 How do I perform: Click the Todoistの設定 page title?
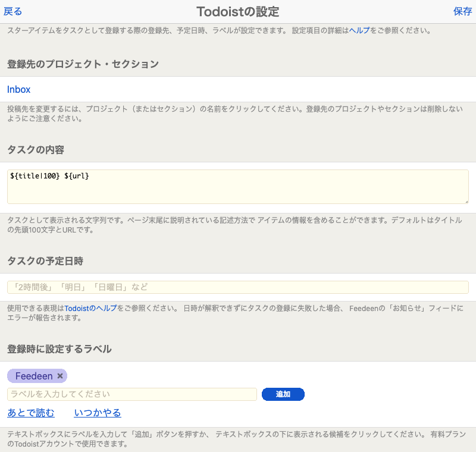coord(238,11)
